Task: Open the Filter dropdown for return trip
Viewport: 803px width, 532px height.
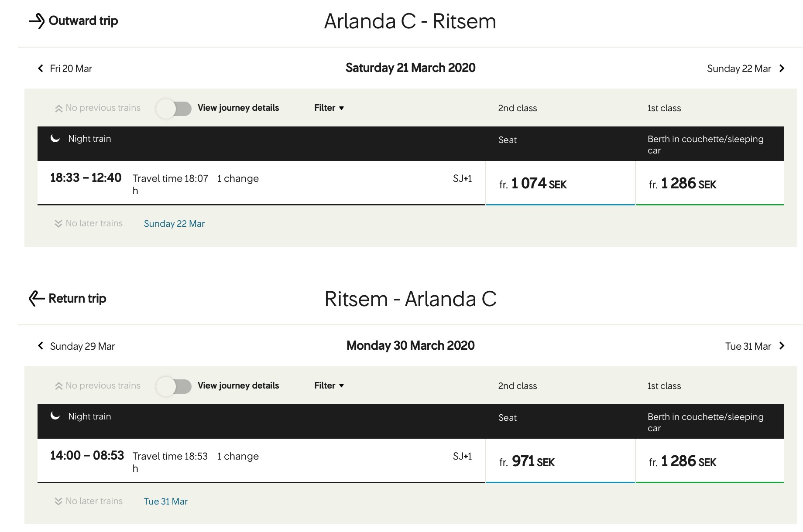Action: [329, 385]
